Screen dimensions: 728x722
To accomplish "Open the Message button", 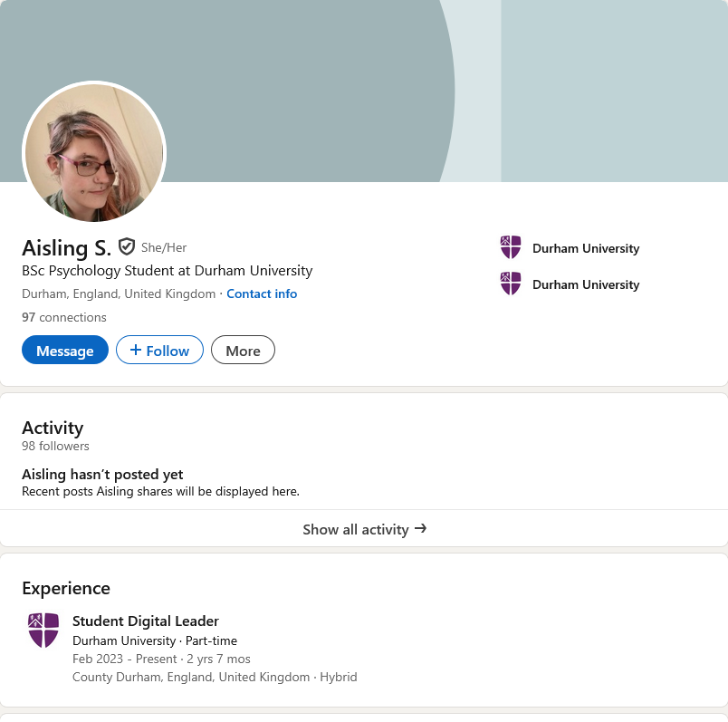I will tap(65, 351).
